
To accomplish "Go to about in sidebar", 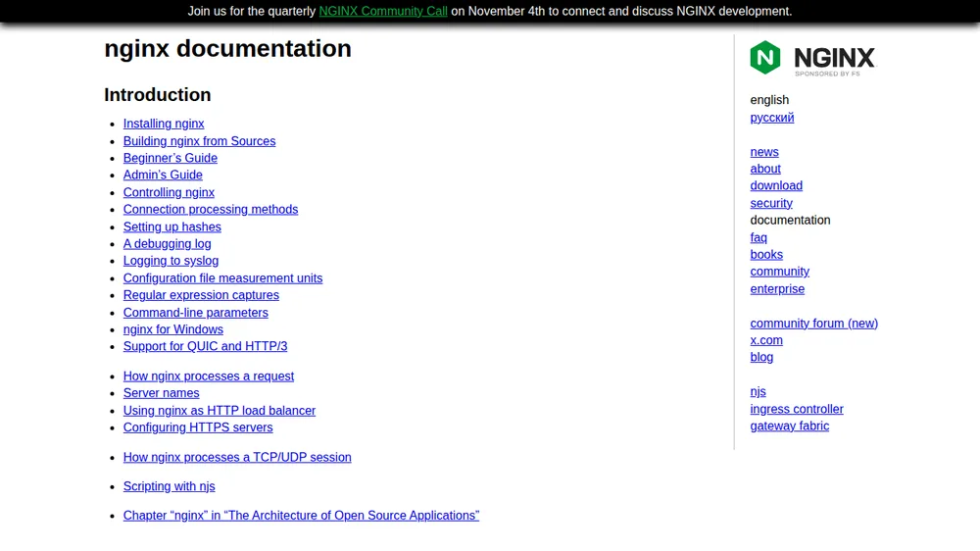I will pos(765,169).
